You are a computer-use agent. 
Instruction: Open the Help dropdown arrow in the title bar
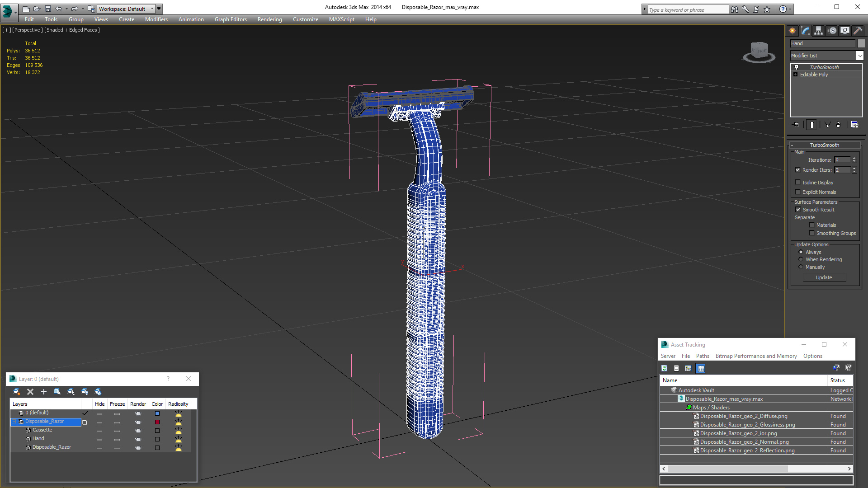point(790,9)
